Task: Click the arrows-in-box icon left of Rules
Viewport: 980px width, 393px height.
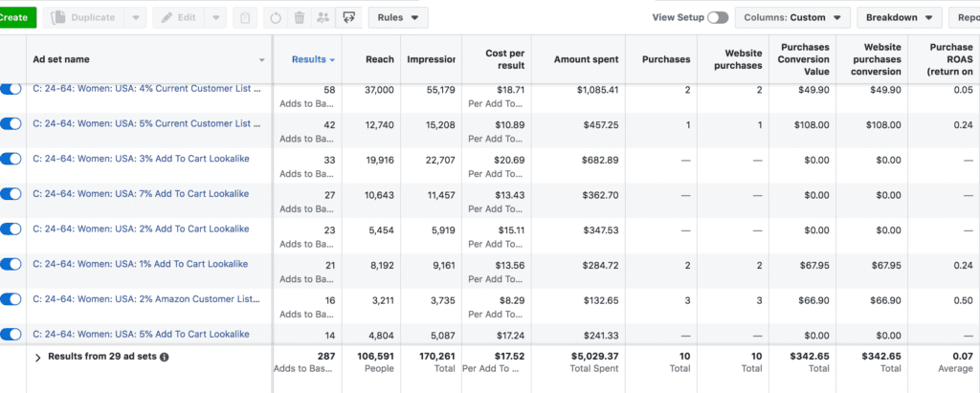Action: click(348, 17)
